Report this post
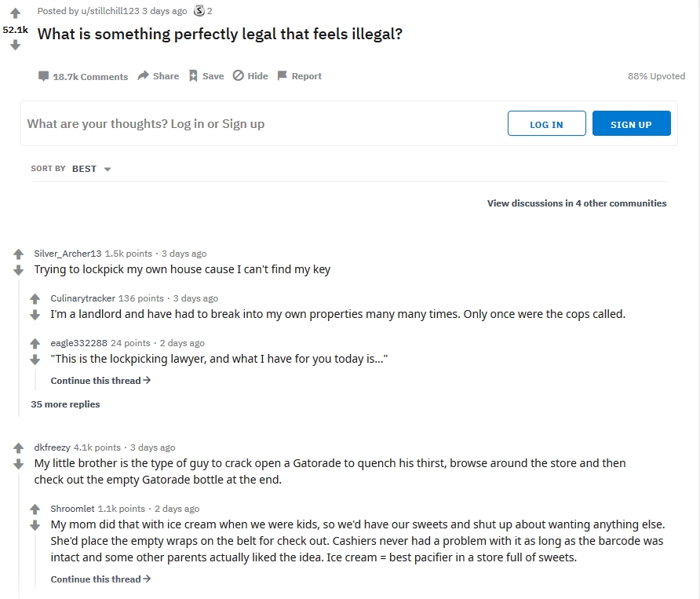Viewport: 700px width, 599px height. (299, 76)
